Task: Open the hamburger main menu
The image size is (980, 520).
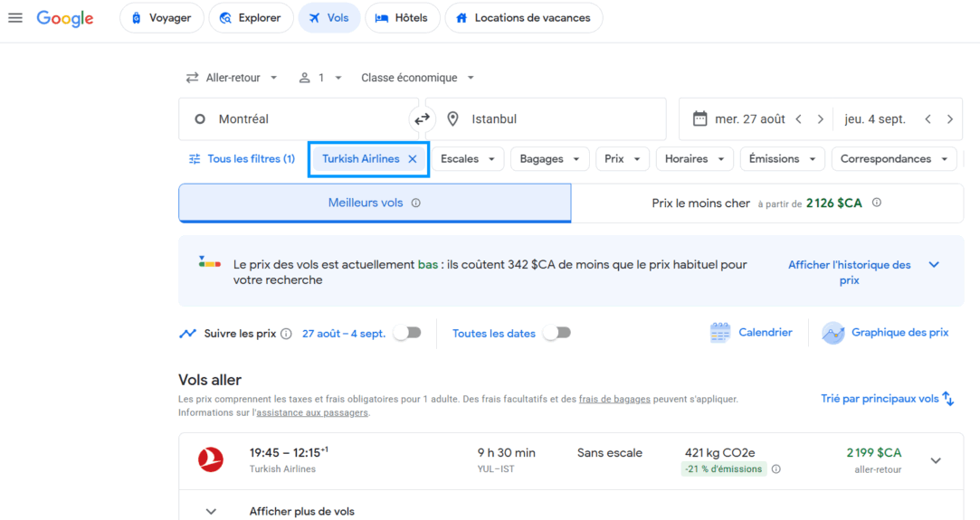Action: pyautogui.click(x=15, y=18)
